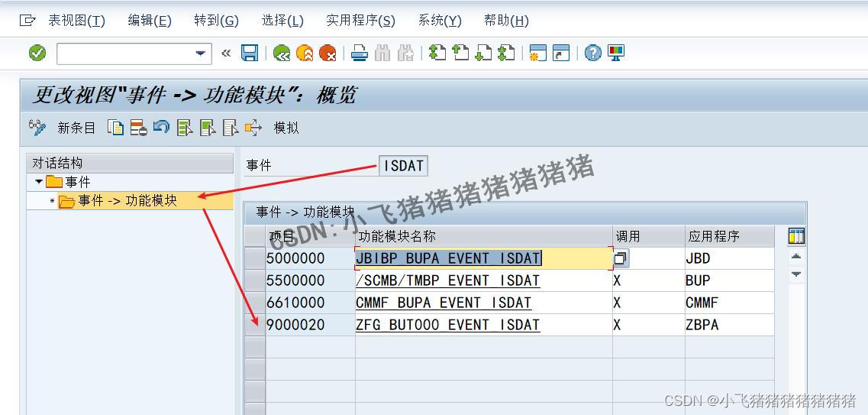The height and width of the screenshot is (415, 868).
Task: Click the Delete row icon
Action: coord(138,128)
